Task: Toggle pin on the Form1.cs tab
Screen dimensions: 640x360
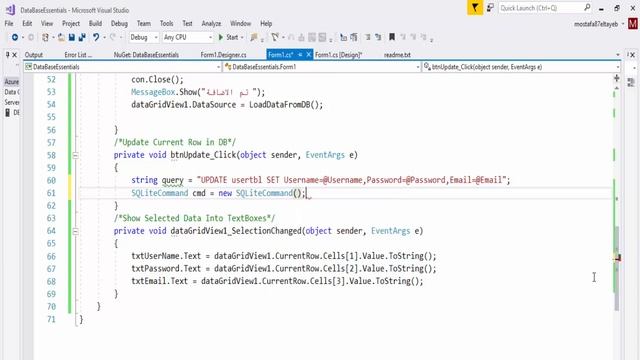Action: [300, 54]
